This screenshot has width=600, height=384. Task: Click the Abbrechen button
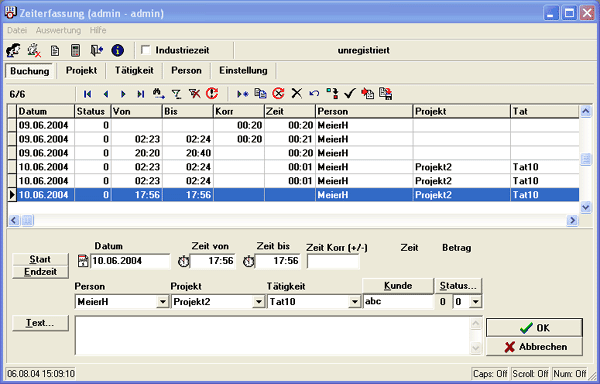(x=535, y=347)
